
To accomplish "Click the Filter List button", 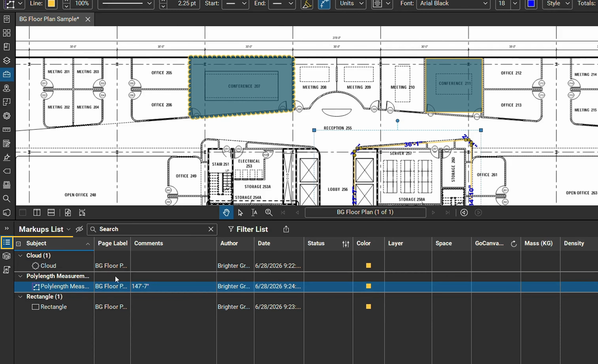I will (248, 229).
